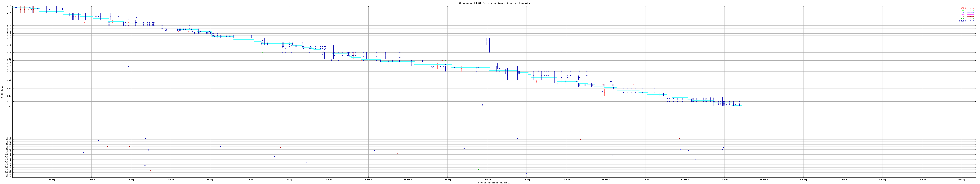
Task: Click the chart title text at top
Action: pos(494,3)
